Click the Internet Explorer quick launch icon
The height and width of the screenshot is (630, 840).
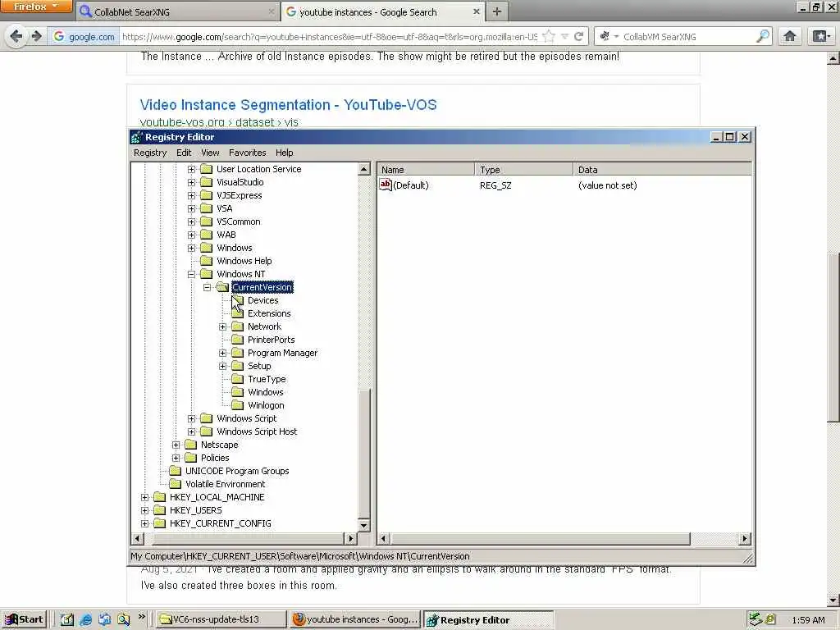(x=85, y=619)
